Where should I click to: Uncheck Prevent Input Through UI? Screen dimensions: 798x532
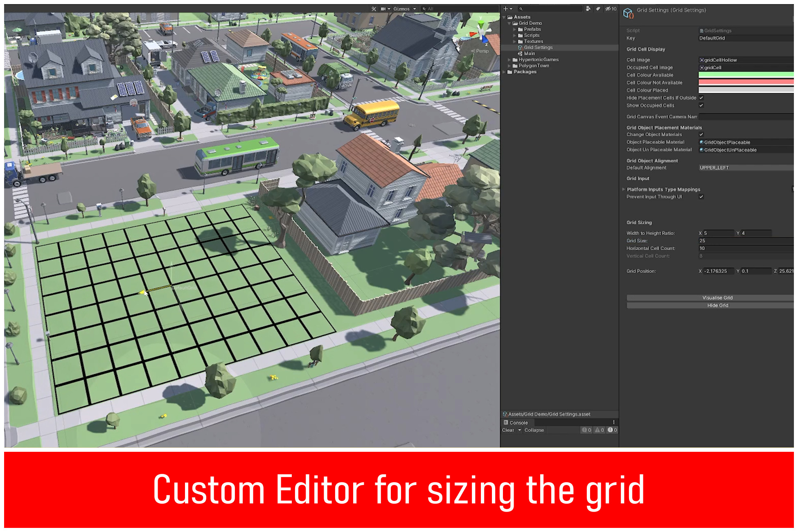(701, 197)
